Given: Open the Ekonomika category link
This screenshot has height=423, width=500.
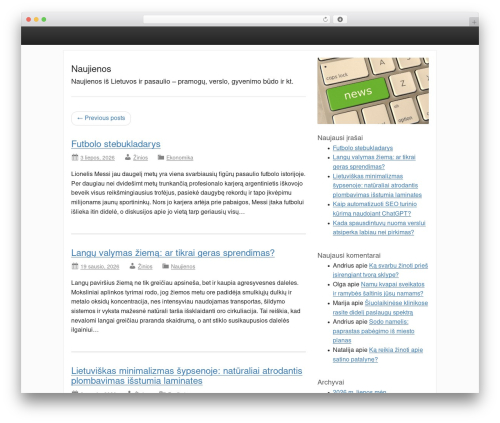Looking at the screenshot, I should (x=180, y=158).
